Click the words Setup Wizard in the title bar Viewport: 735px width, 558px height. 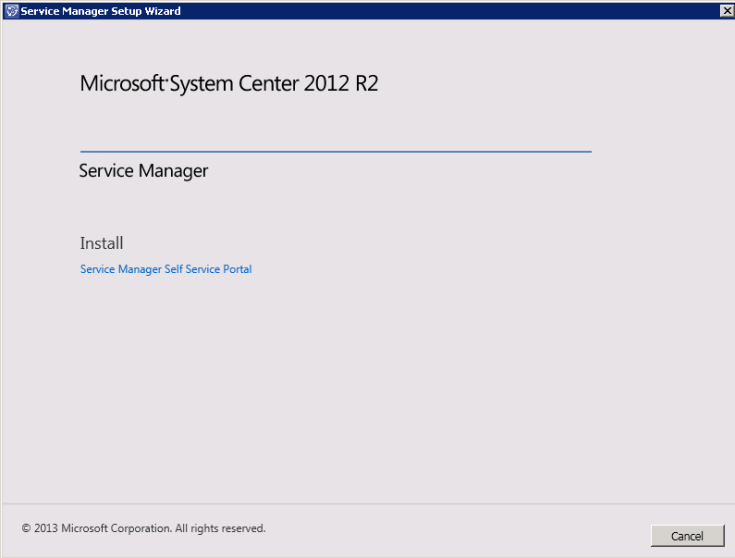pos(149,11)
